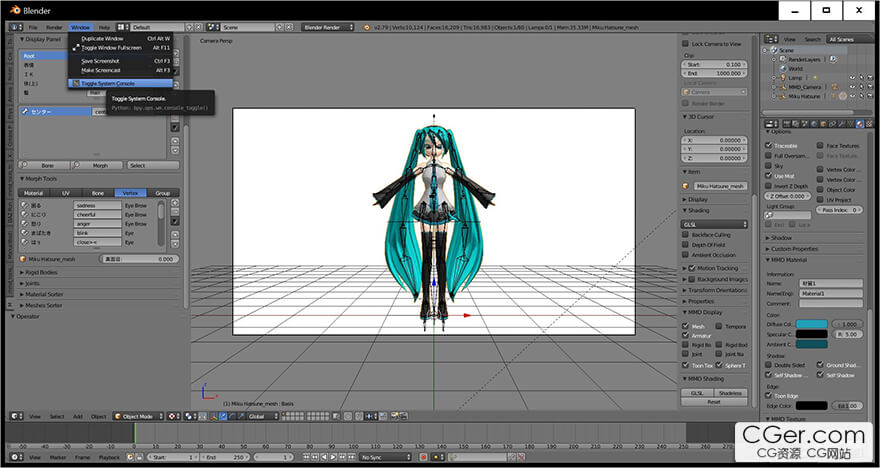Click the World icon in outliner

point(783,69)
